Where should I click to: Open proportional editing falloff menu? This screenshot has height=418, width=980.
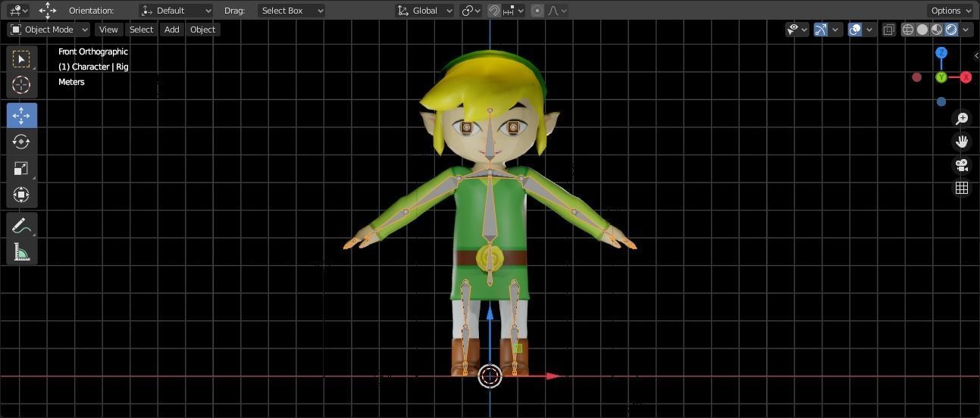click(557, 11)
